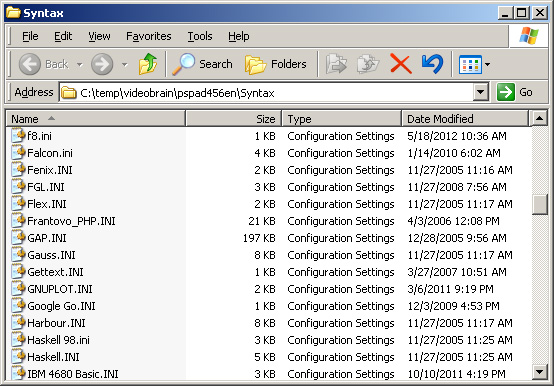The width and height of the screenshot is (554, 386).
Task: Select the Gettext.INI file icon
Action: coord(18,272)
